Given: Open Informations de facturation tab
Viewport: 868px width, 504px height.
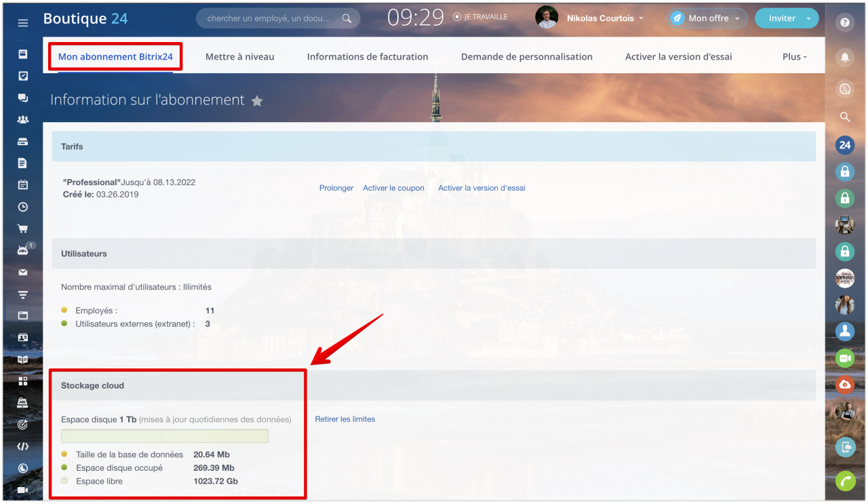Looking at the screenshot, I should tap(368, 57).
